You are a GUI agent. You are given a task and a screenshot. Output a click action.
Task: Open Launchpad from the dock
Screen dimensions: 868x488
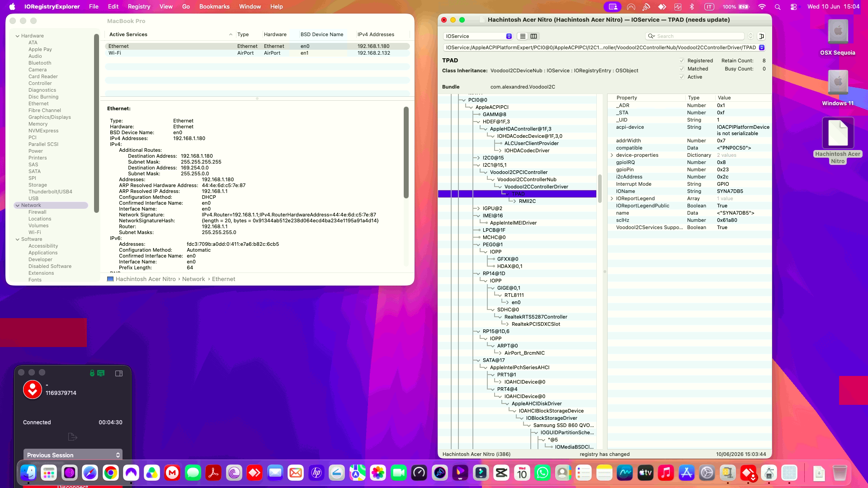pos(49,473)
